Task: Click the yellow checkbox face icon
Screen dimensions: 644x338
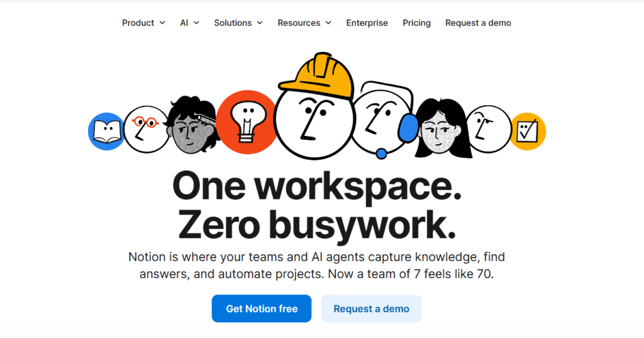Action: tap(528, 132)
